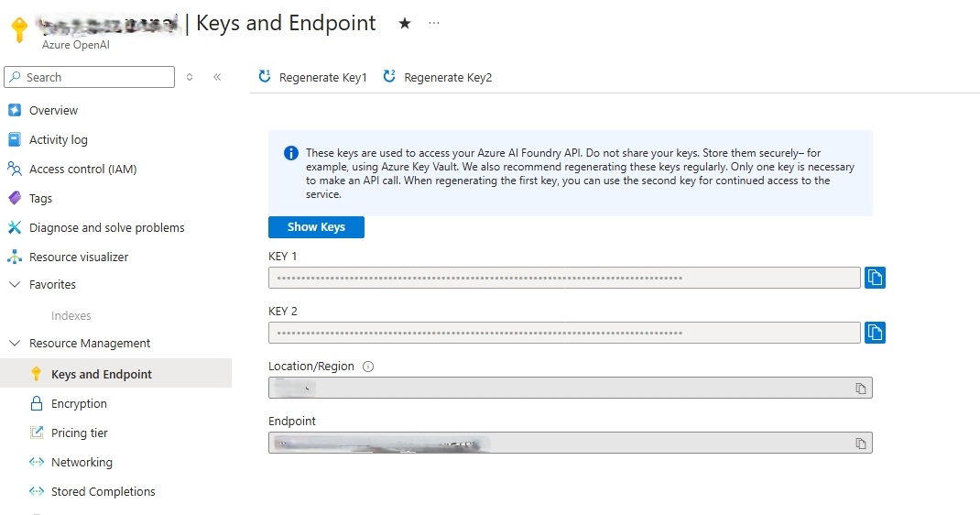Viewport: 980px width, 515px height.
Task: Click the up/down sort arrows beside Search
Action: 190,78
